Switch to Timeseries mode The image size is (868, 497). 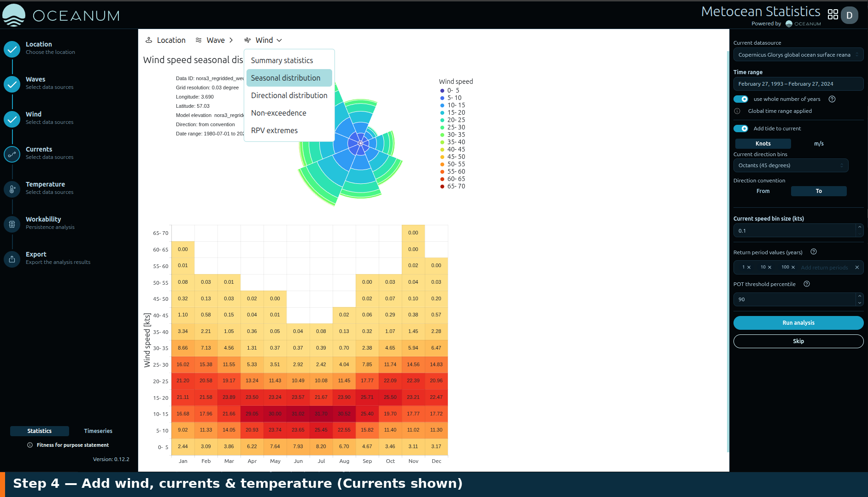98,431
